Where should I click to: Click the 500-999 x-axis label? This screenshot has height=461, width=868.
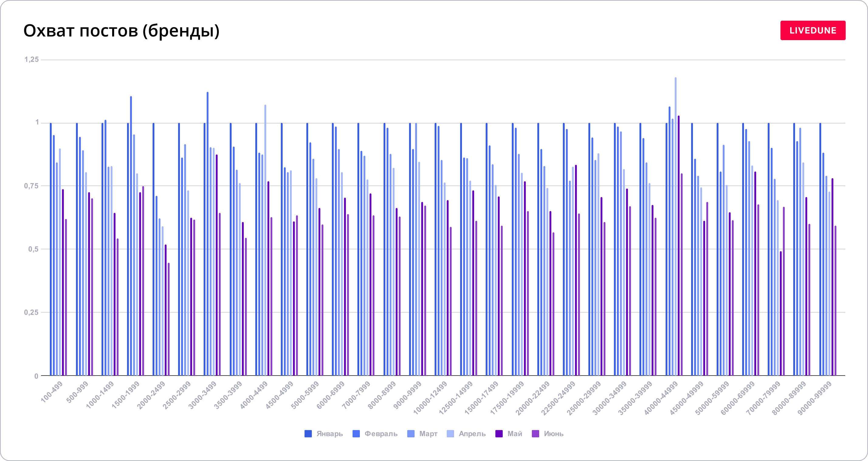tap(77, 392)
